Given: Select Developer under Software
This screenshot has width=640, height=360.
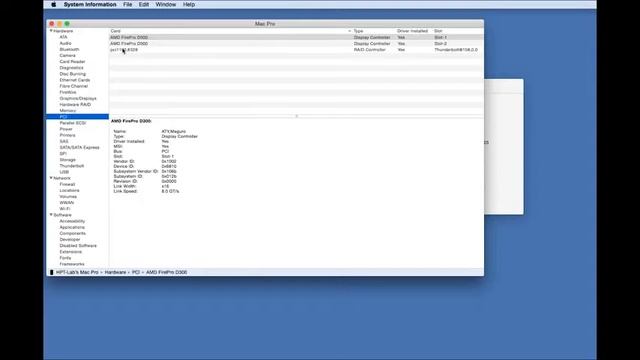Looking at the screenshot, I should [70, 239].
